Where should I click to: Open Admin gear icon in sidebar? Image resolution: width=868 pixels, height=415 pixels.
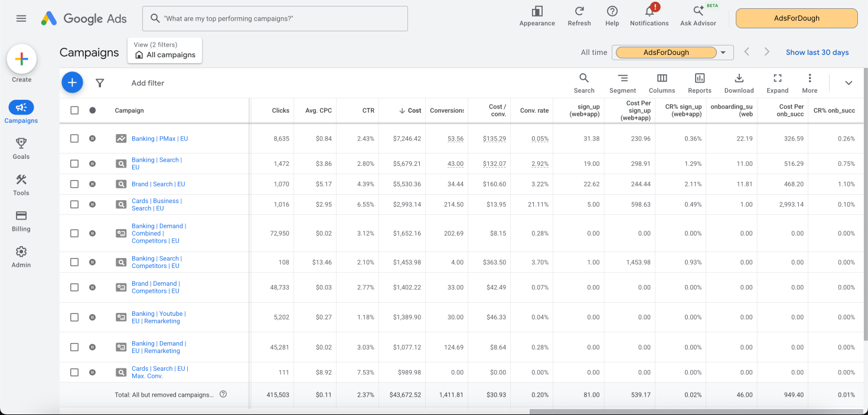click(x=21, y=251)
